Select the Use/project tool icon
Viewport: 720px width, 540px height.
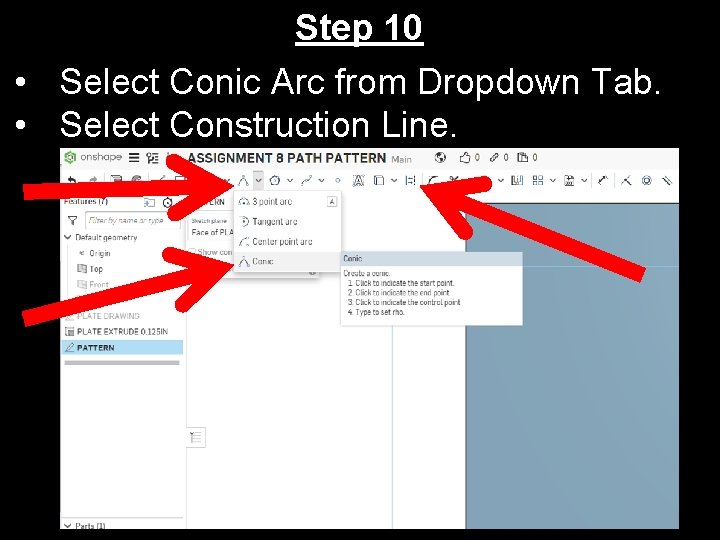[x=379, y=180]
